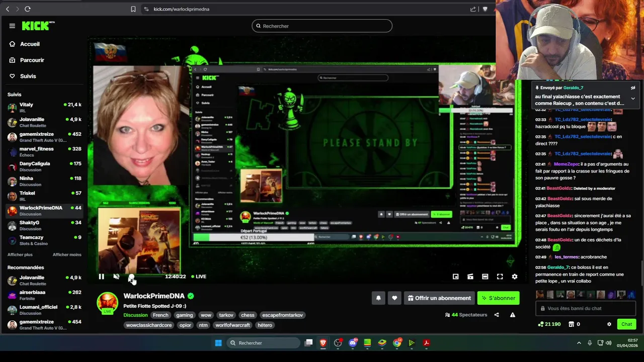The height and width of the screenshot is (362, 644).
Task: Follow channel with the heart button
Action: 394,298
